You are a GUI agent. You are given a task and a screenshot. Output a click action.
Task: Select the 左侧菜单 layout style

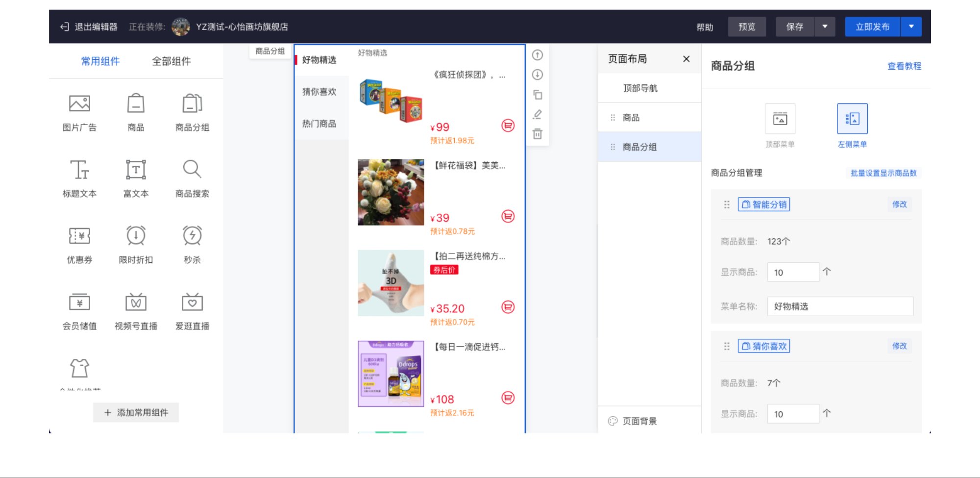852,118
